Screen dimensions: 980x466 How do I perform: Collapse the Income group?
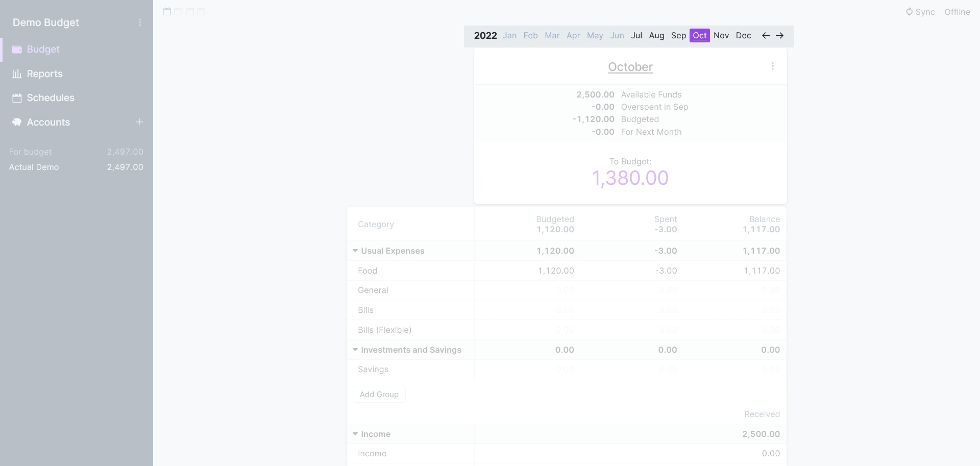coord(355,434)
